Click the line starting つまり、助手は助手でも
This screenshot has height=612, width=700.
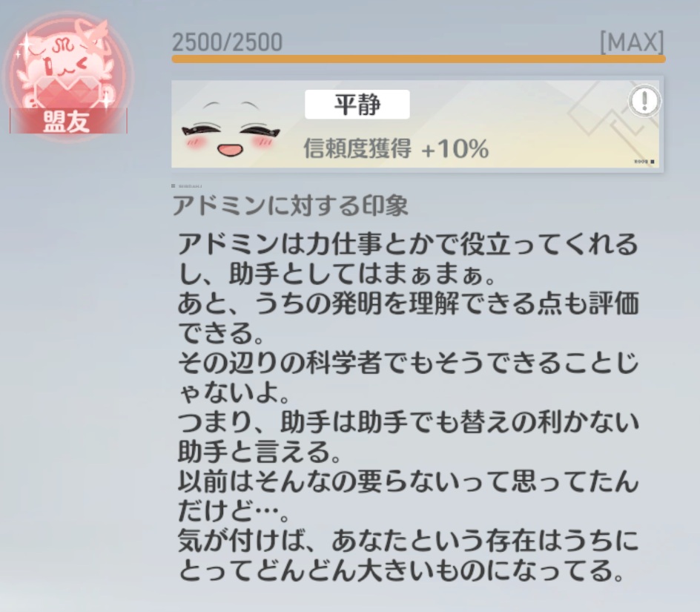point(408,421)
